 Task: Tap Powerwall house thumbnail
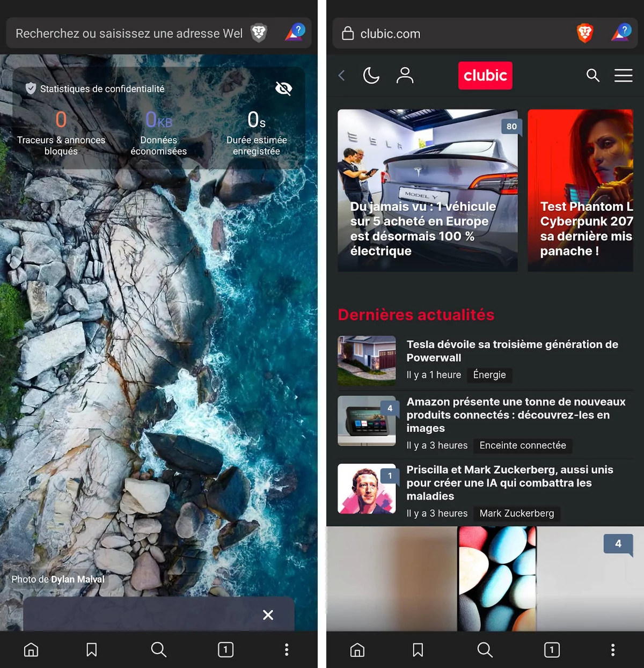367,361
